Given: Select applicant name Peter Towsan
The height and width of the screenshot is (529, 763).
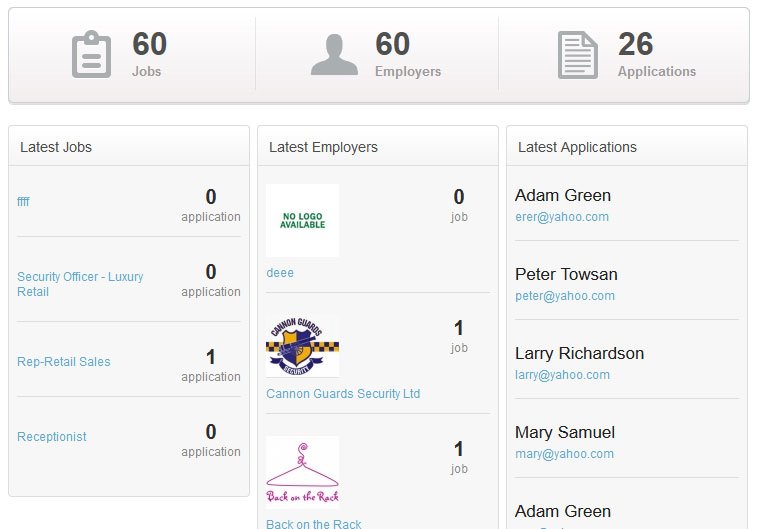Looking at the screenshot, I should (566, 274).
